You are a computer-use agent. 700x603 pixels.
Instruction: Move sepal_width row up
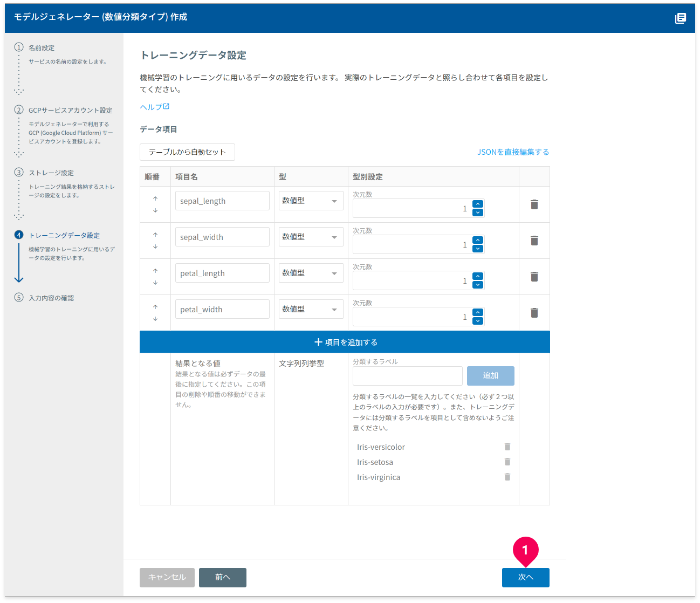(155, 235)
